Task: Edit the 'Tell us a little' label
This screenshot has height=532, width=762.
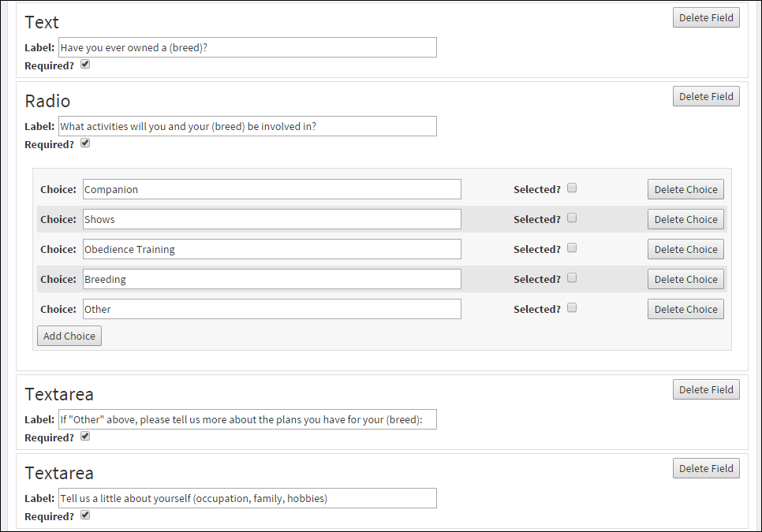Action: point(248,498)
